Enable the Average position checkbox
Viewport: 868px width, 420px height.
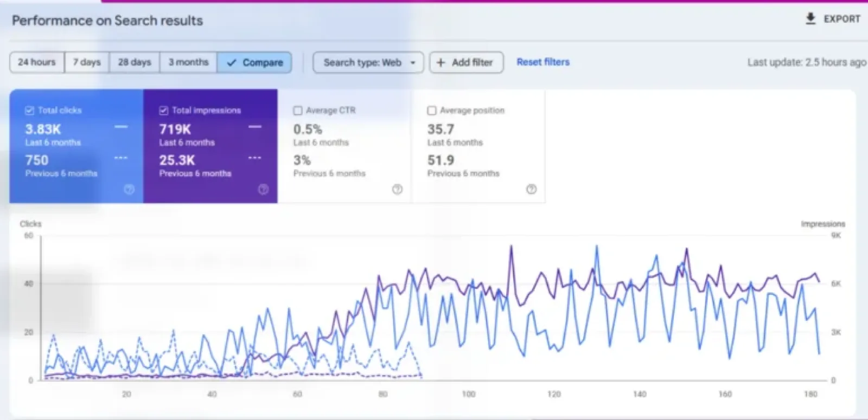click(x=431, y=111)
